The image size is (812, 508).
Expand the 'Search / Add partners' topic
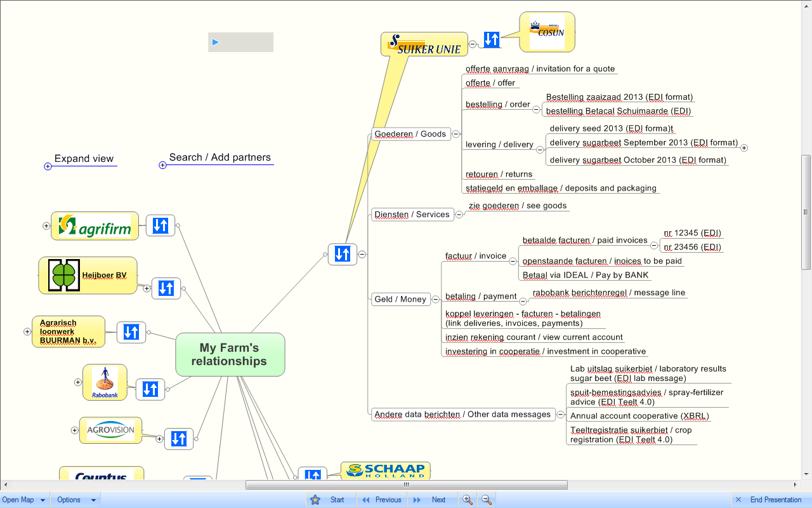(x=162, y=165)
